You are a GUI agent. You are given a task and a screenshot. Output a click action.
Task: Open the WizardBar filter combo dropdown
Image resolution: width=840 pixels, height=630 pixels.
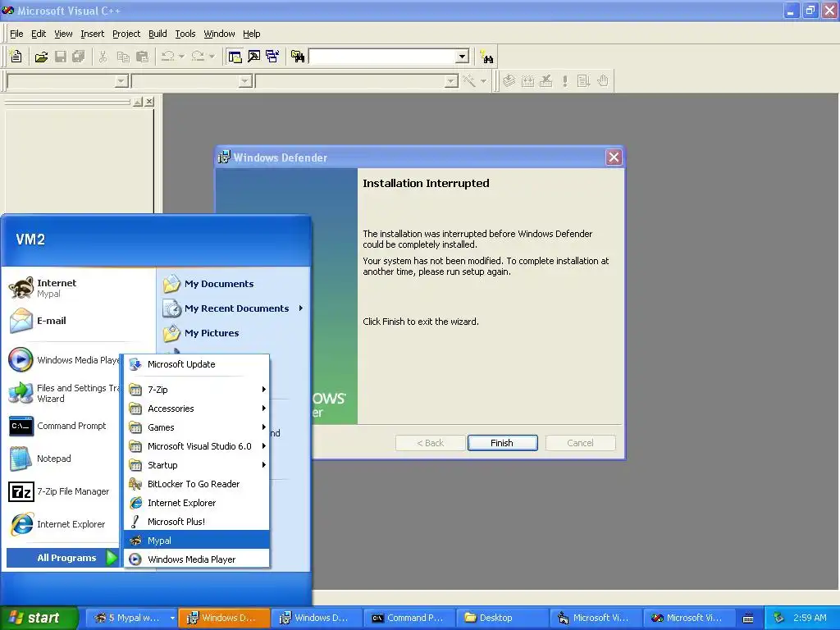245,81
